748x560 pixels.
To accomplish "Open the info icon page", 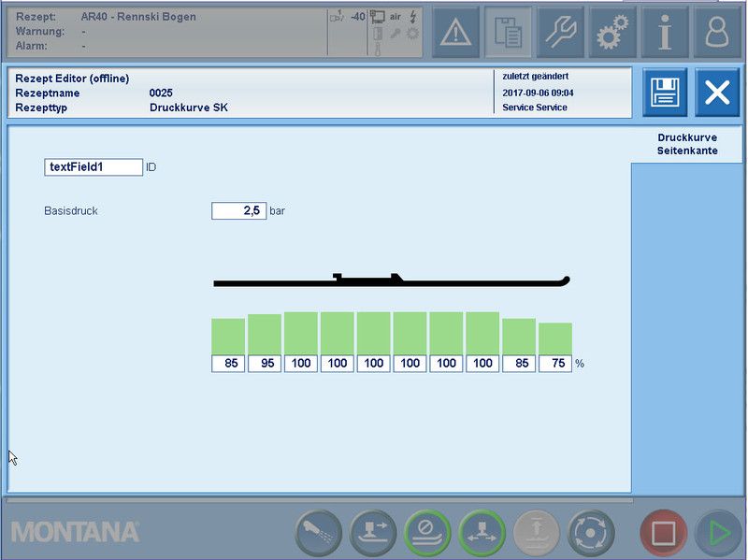I will (x=665, y=33).
